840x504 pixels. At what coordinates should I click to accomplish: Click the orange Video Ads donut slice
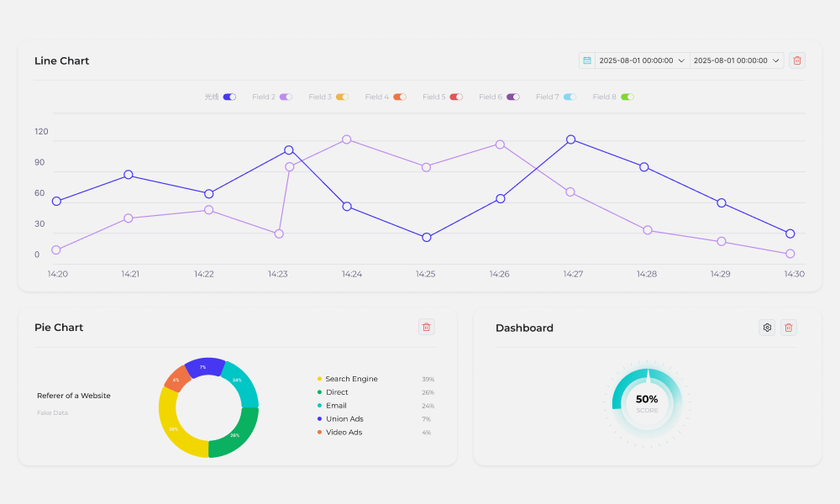pyautogui.click(x=176, y=378)
